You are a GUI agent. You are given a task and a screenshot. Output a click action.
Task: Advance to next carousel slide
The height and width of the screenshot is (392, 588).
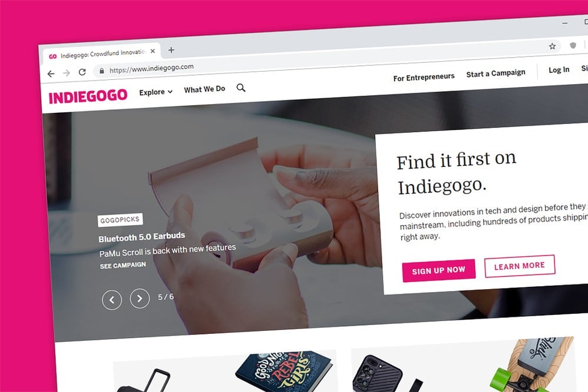[x=139, y=299]
